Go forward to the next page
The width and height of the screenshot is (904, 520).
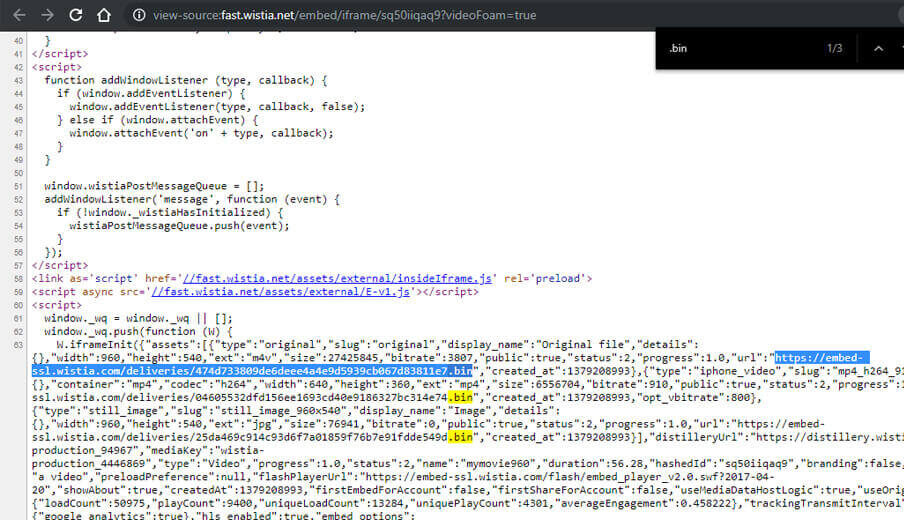click(47, 15)
